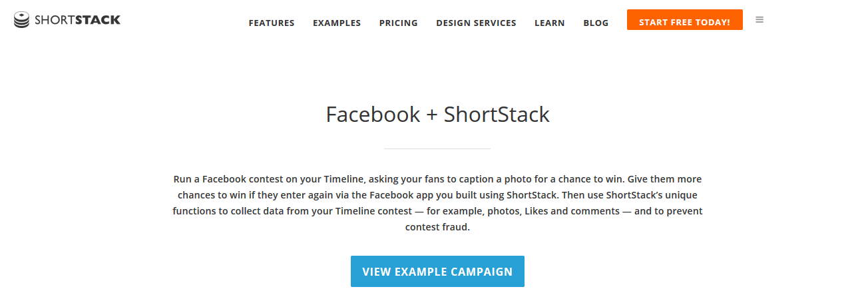Viewport: 868px width, 299px height.
Task: Click the "contest fraud." text line
Action: click(437, 227)
